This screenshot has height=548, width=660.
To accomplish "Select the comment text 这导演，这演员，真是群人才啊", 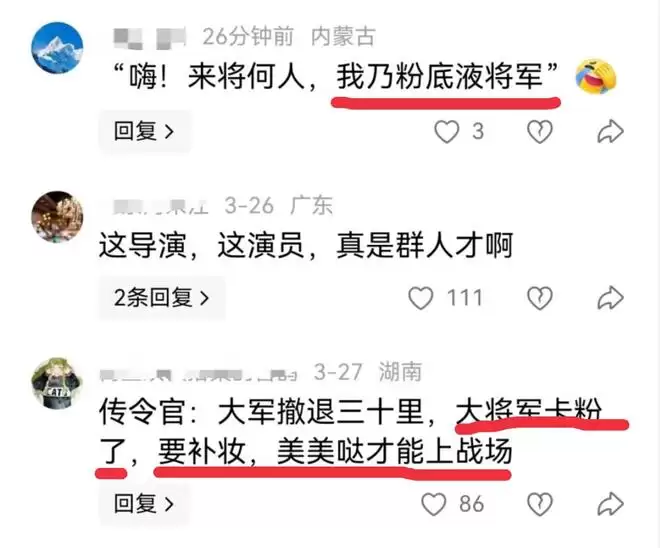I will click(306, 245).
